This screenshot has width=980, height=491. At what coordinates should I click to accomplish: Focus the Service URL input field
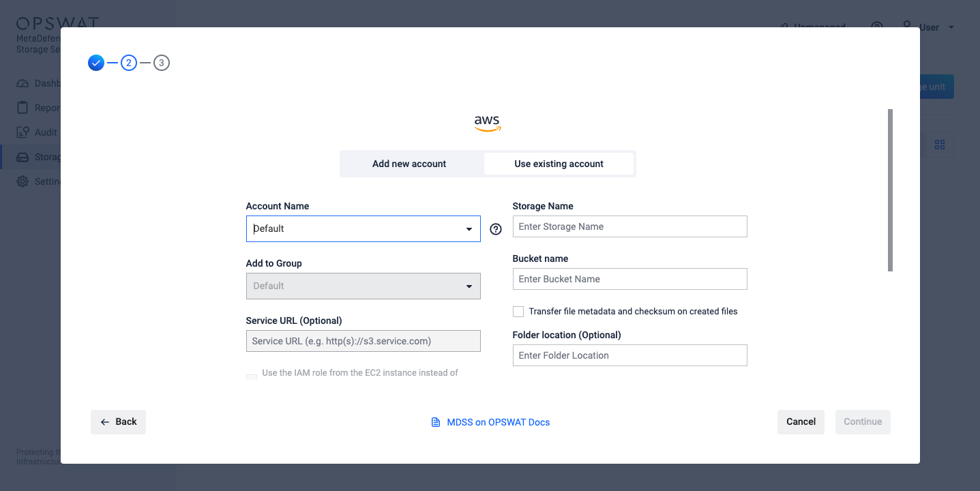(x=363, y=341)
